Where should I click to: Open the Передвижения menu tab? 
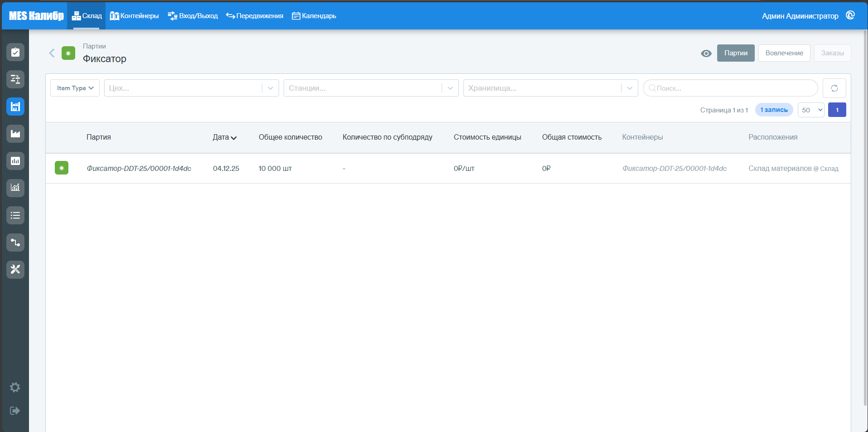click(x=255, y=16)
